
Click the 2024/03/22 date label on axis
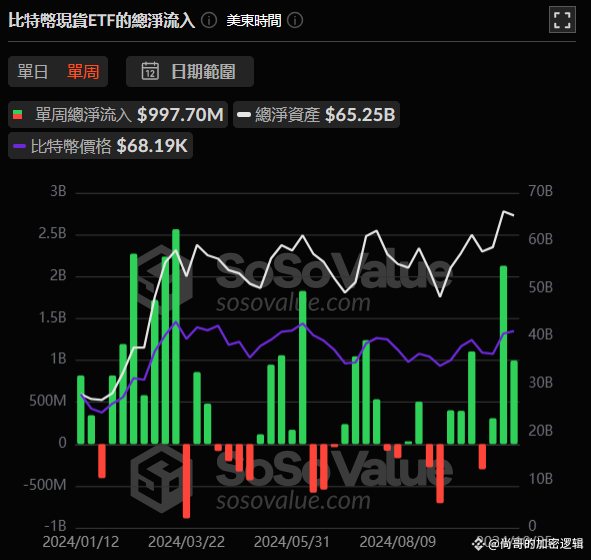click(x=186, y=542)
